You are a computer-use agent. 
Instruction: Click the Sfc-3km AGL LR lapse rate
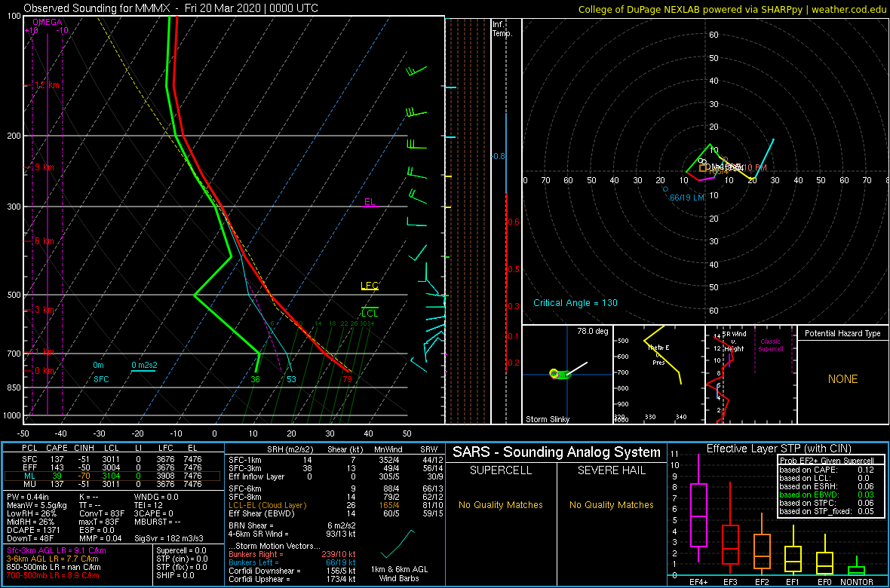click(x=57, y=550)
